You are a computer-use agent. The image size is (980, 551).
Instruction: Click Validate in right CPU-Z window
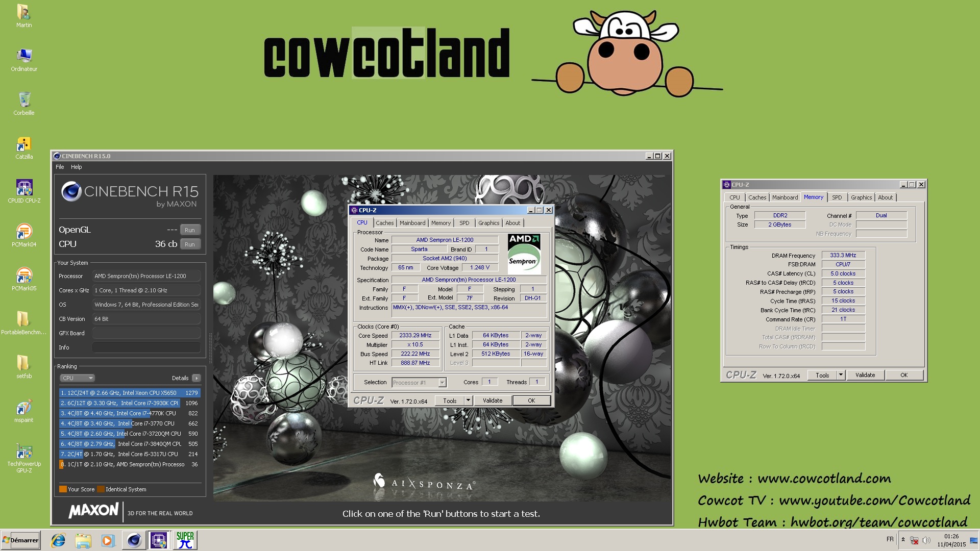[x=865, y=375]
